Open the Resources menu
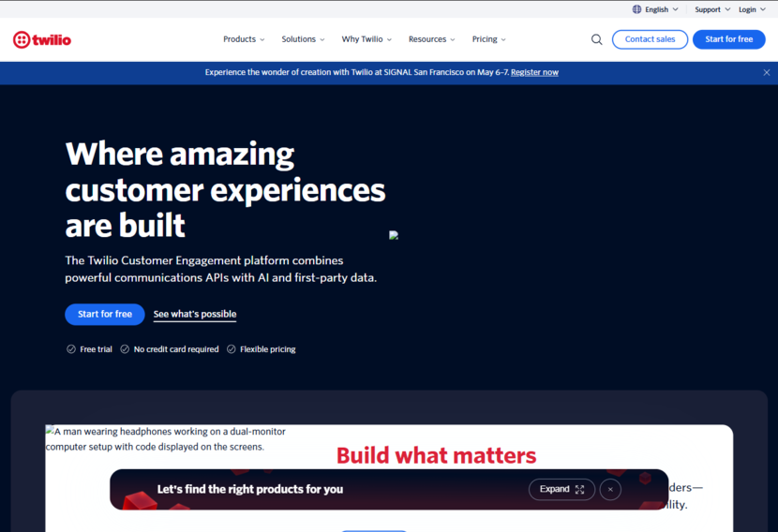Image resolution: width=778 pixels, height=532 pixels. (x=431, y=39)
